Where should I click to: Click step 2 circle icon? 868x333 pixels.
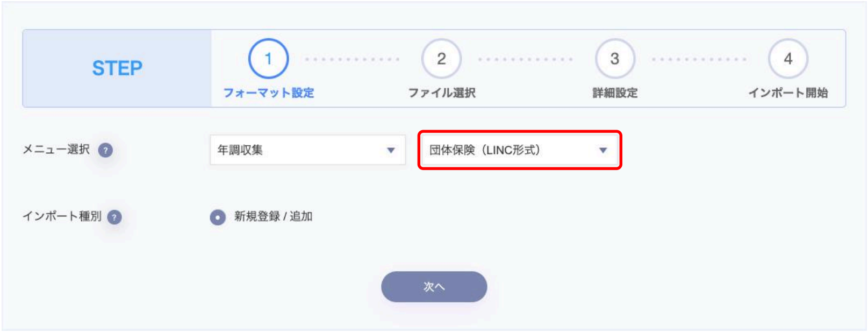coord(441,59)
